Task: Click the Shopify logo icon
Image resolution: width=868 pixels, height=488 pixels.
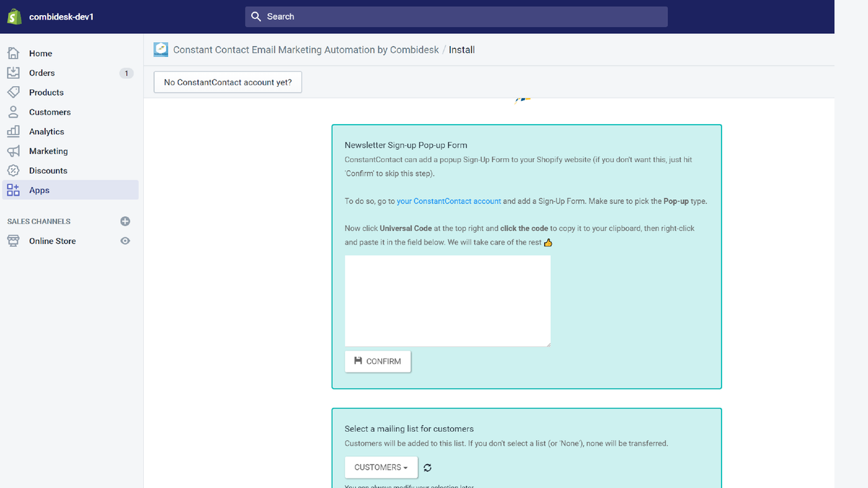Action: (15, 16)
